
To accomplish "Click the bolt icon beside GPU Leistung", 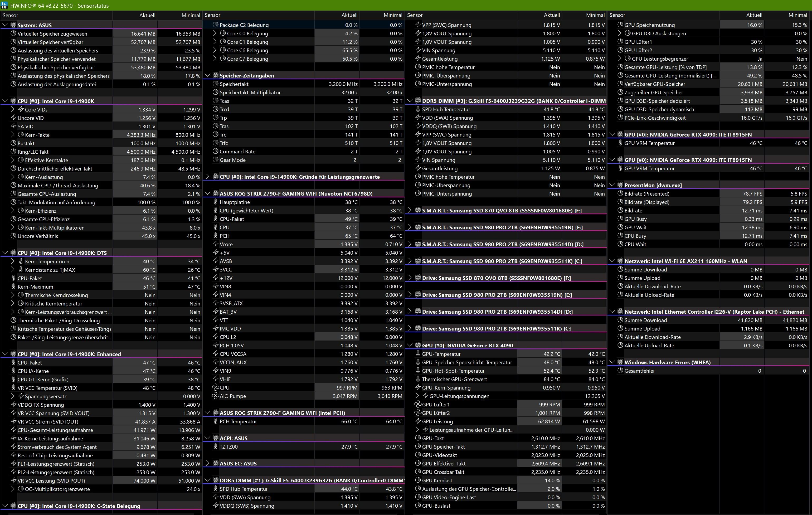I will [x=418, y=421].
